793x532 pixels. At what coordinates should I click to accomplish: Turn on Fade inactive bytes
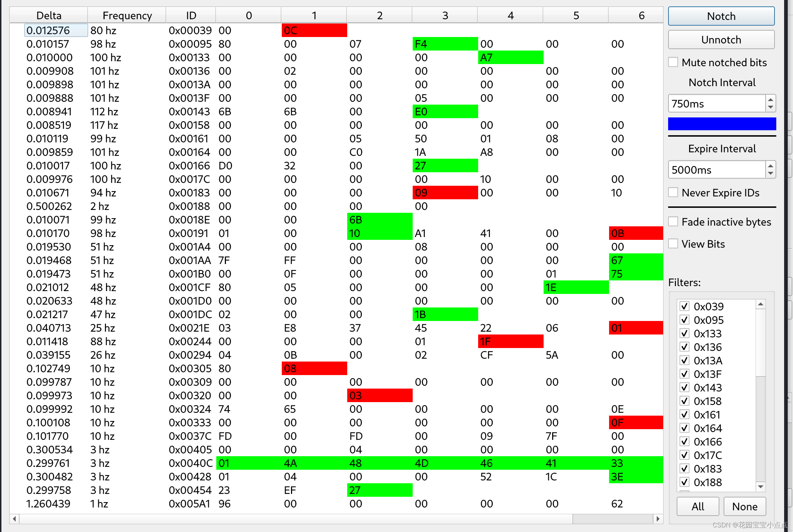(x=673, y=222)
